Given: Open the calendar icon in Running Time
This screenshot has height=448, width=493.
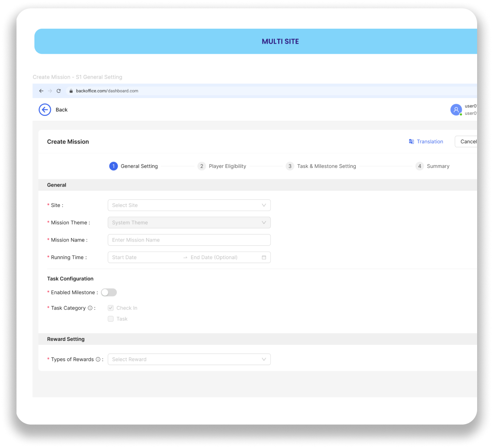Looking at the screenshot, I should 264,257.
